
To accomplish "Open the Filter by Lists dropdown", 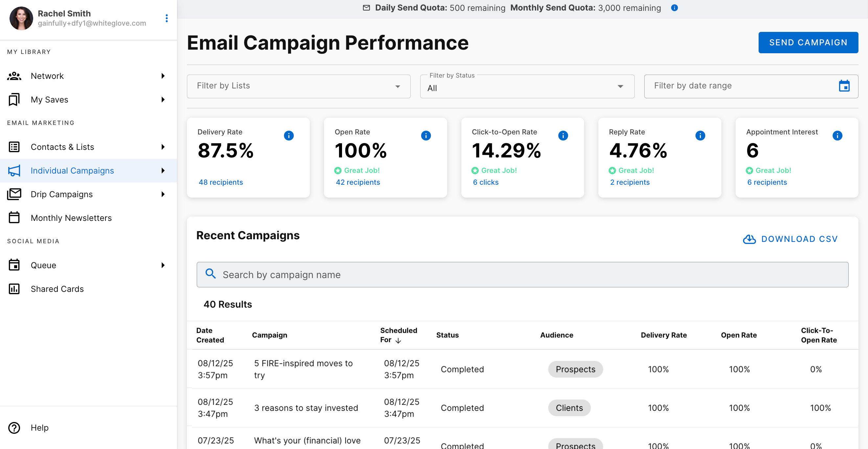I will coord(299,86).
